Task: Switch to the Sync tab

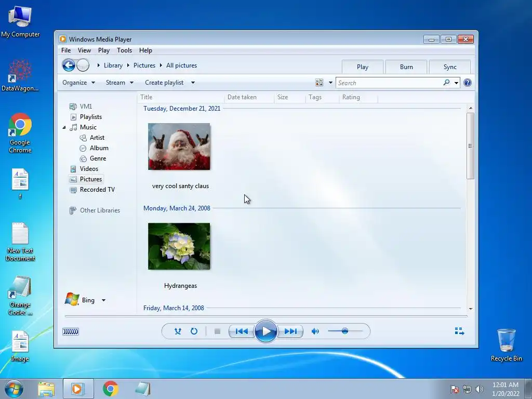Action: click(450, 67)
